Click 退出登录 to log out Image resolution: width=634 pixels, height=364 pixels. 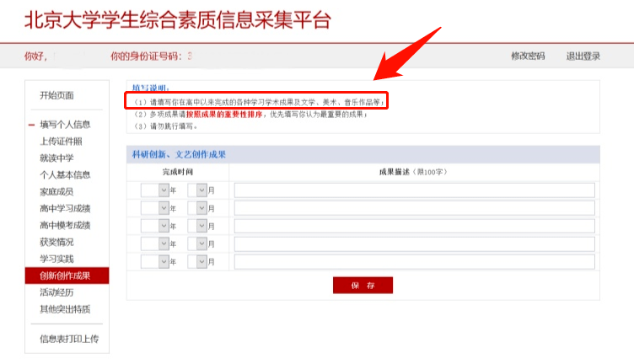click(x=583, y=56)
